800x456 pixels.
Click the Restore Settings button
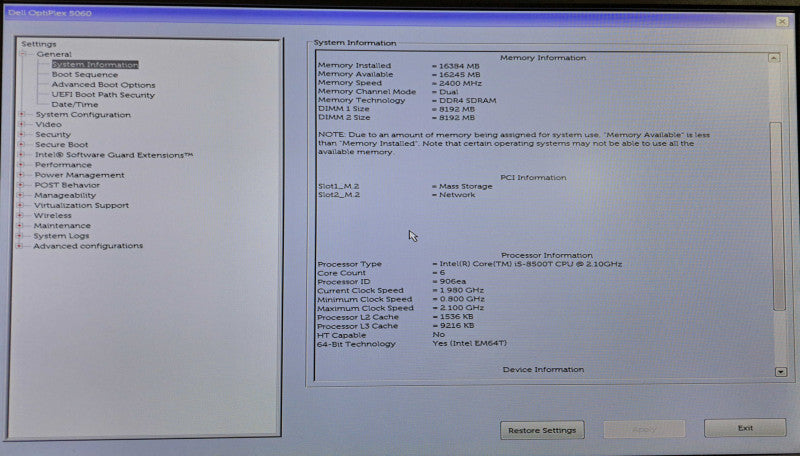pyautogui.click(x=542, y=430)
